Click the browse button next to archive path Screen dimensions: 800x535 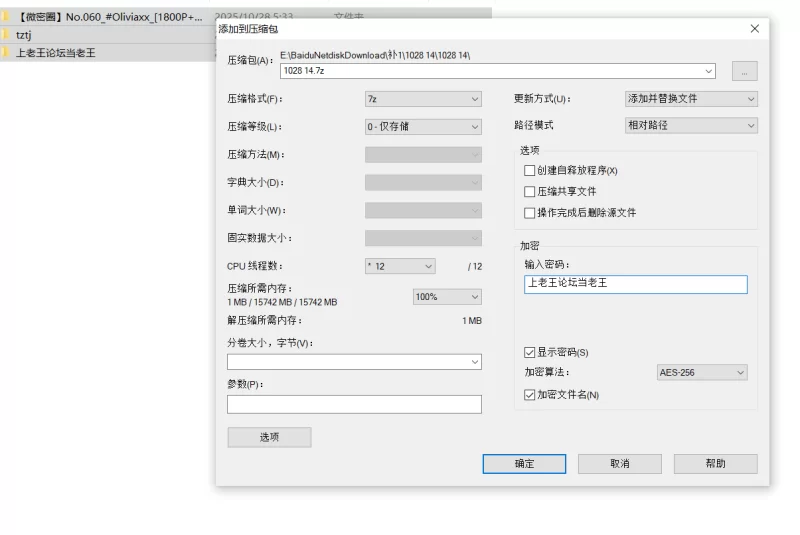pyautogui.click(x=744, y=71)
